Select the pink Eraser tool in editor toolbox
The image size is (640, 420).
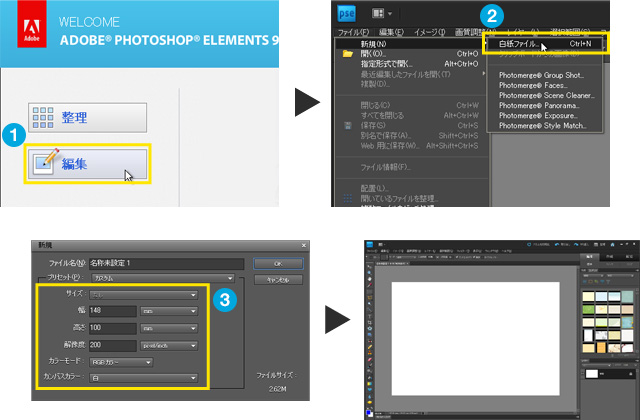[x=369, y=360]
